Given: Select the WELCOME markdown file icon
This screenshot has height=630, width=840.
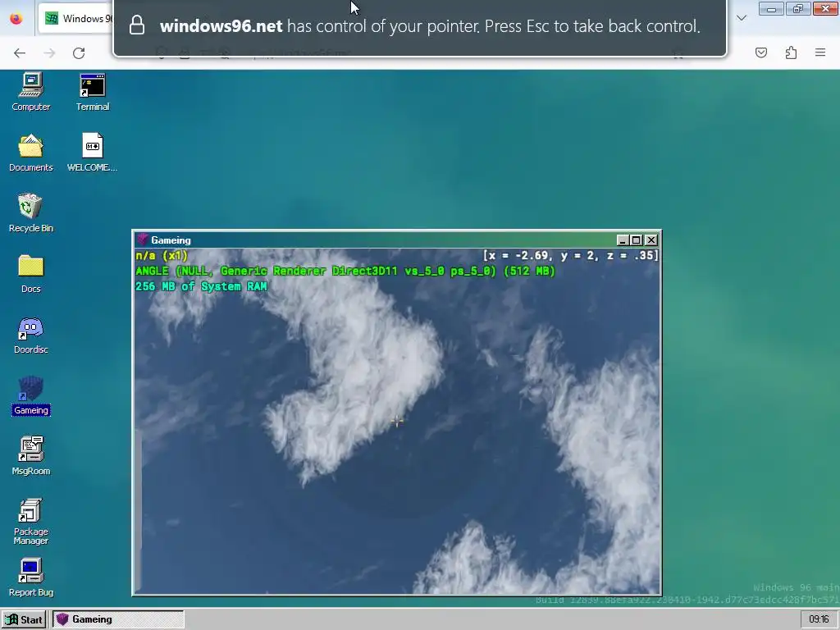Looking at the screenshot, I should pyautogui.click(x=92, y=153).
